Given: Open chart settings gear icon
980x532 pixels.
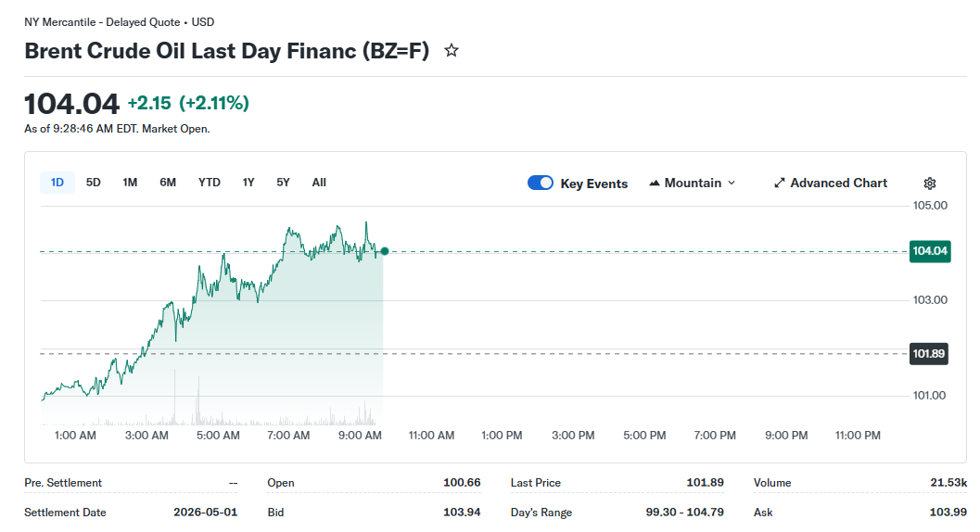Looking at the screenshot, I should pos(930,184).
